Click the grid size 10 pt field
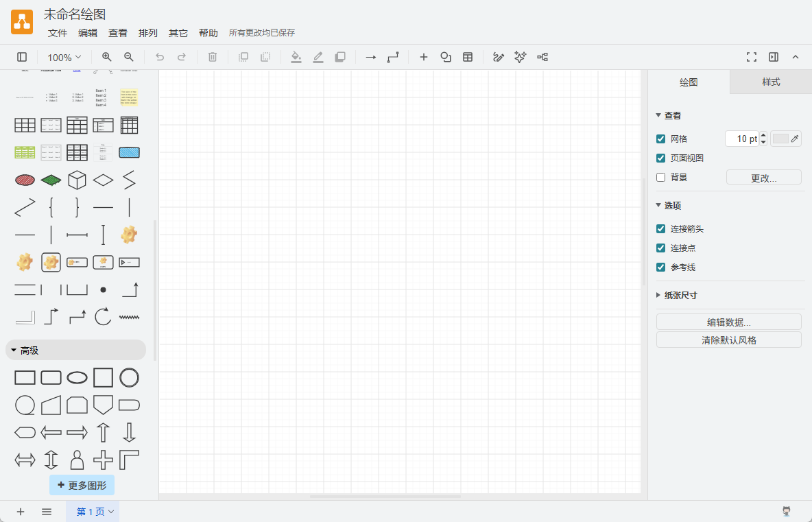 (x=741, y=139)
